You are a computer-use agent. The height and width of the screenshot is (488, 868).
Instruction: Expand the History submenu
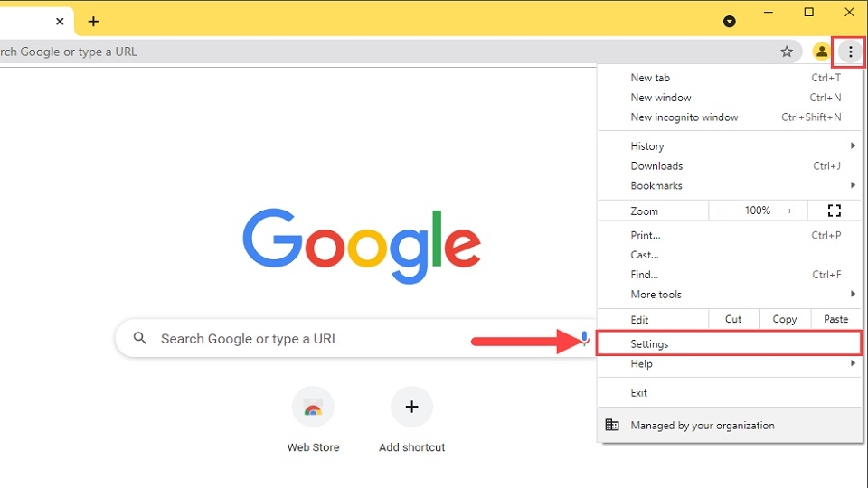(x=731, y=146)
